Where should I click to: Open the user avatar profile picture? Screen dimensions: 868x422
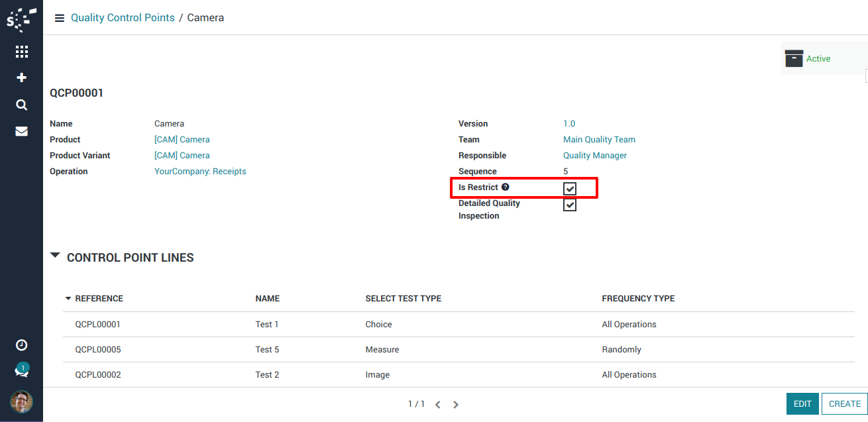click(21, 401)
